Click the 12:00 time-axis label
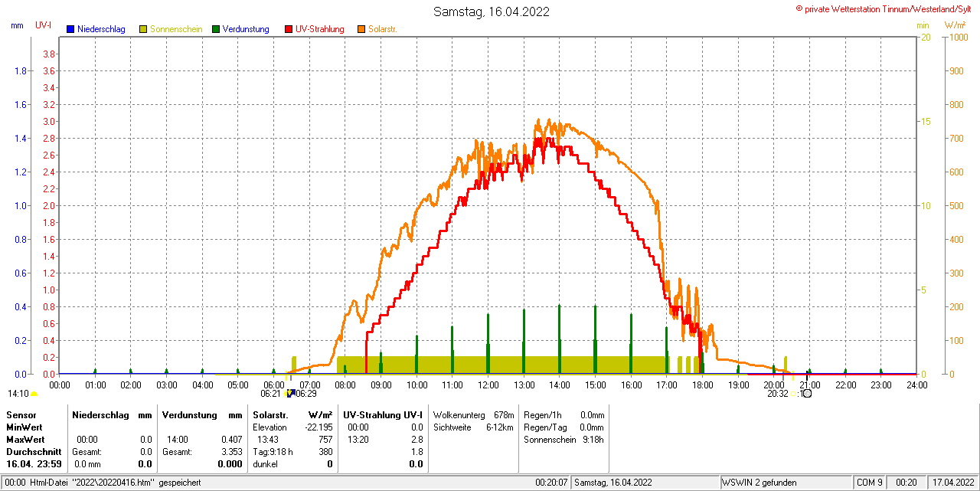Image resolution: width=980 pixels, height=491 pixels. pyautogui.click(x=488, y=385)
